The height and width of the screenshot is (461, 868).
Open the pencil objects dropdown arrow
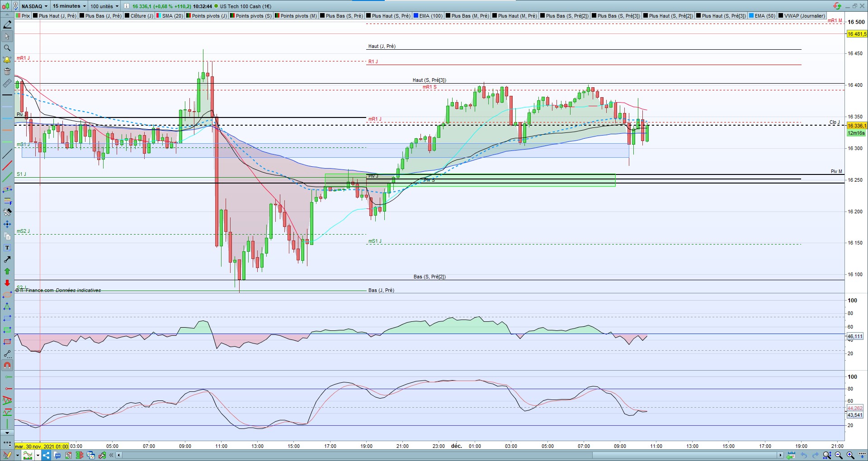(18, 455)
